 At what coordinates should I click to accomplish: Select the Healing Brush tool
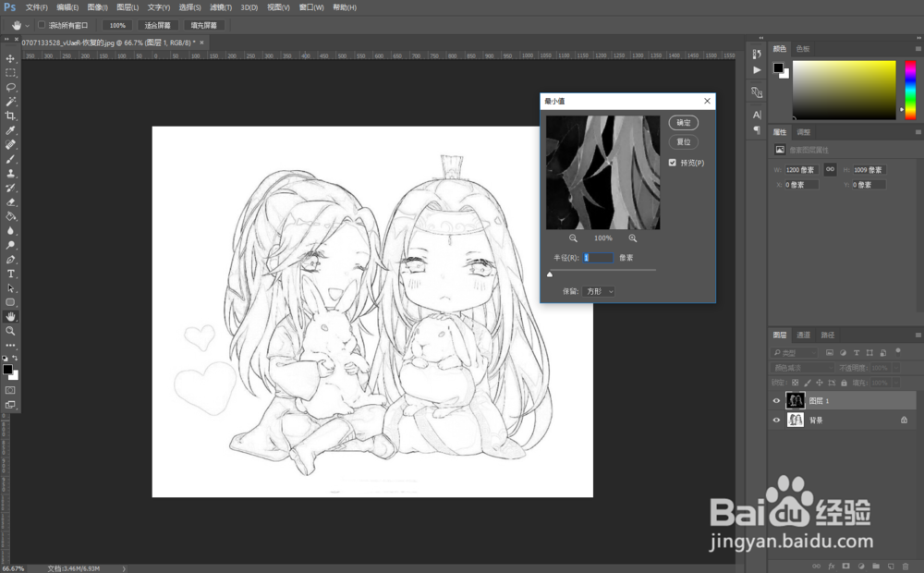point(10,144)
